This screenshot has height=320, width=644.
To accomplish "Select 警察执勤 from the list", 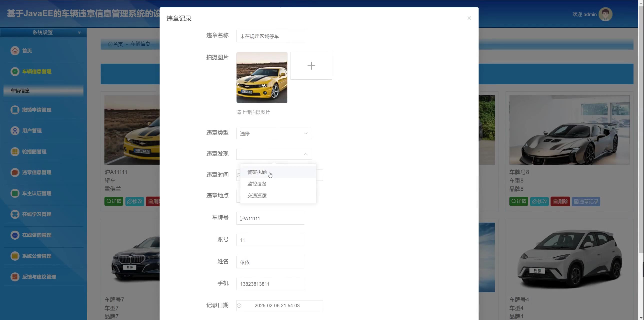I will (257, 172).
